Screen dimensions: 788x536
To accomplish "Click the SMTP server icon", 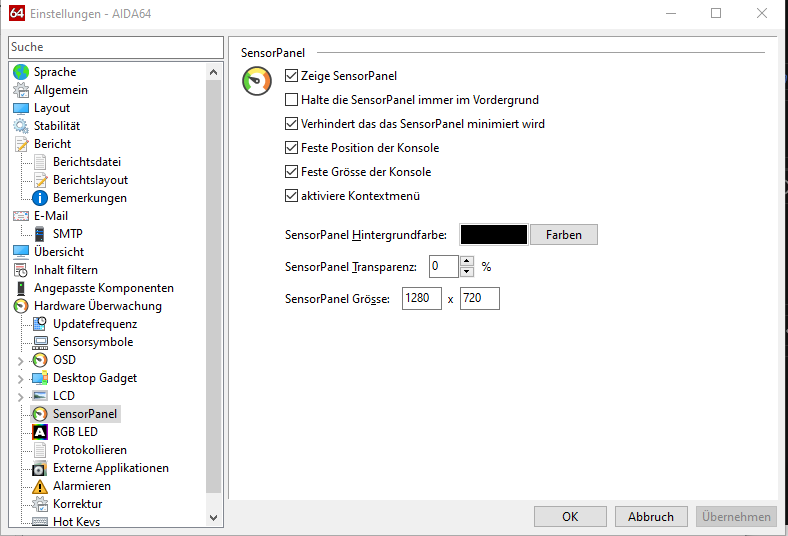I will pyautogui.click(x=40, y=234).
